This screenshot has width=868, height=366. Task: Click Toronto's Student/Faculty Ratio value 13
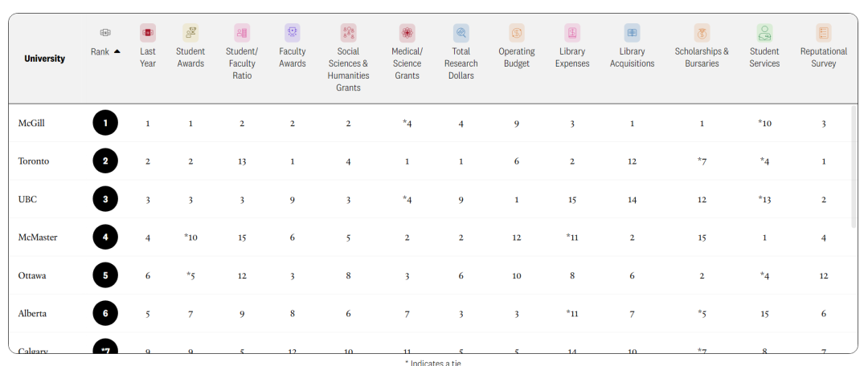pos(242,161)
